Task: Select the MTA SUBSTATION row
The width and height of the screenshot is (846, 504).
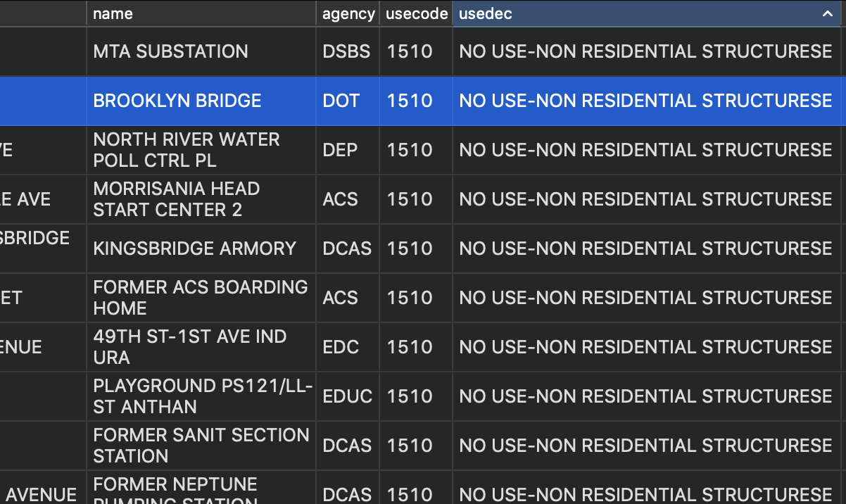Action: coord(170,51)
